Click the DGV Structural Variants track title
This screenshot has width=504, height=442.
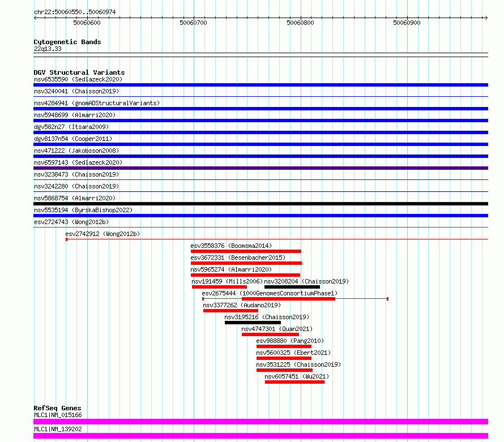click(79, 72)
